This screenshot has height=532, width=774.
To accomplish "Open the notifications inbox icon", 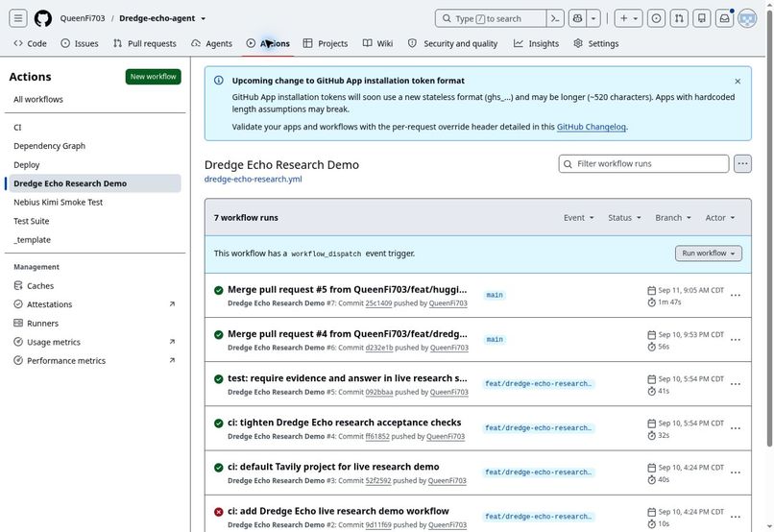I will [x=724, y=18].
